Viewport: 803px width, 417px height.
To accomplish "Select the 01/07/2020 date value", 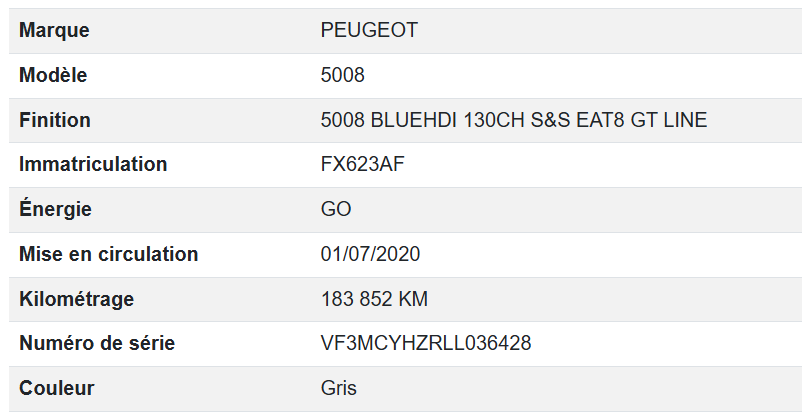I will click(x=370, y=254).
